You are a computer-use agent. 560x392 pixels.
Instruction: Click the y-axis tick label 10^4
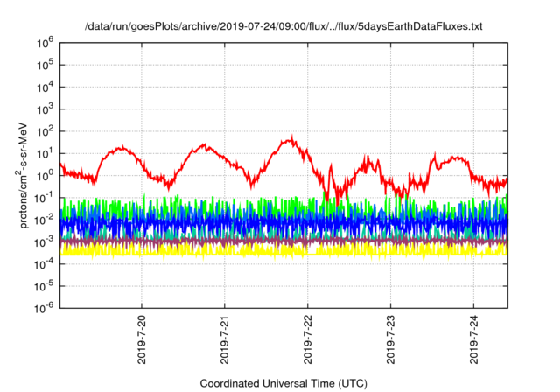coord(45,87)
